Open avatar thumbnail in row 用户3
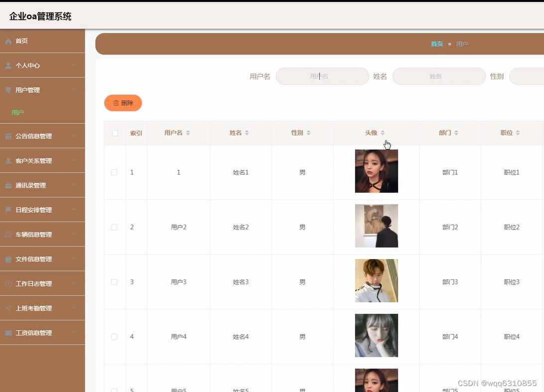Image resolution: width=544 pixels, height=392 pixels. 377,280
